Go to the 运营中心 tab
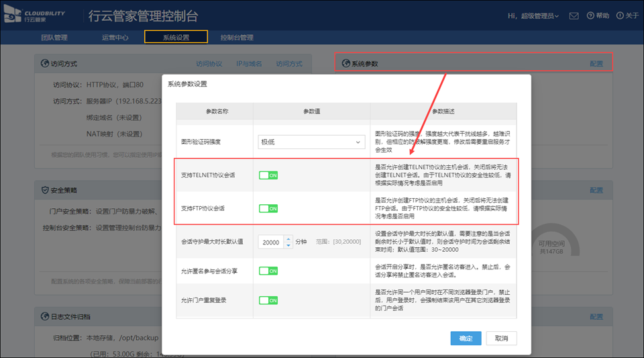Viewport: 644px width, 358px height. [x=115, y=38]
